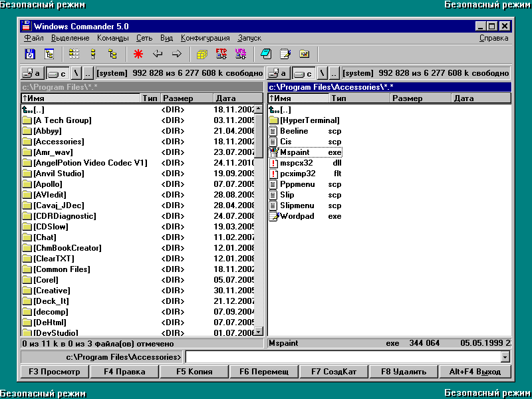Open the Команды menu
The height and width of the screenshot is (399, 532).
(112, 38)
